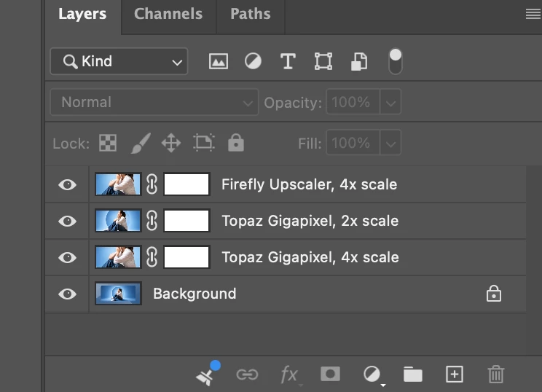Click the Background layer lock icon
This screenshot has width=542, height=392.
pyautogui.click(x=494, y=294)
